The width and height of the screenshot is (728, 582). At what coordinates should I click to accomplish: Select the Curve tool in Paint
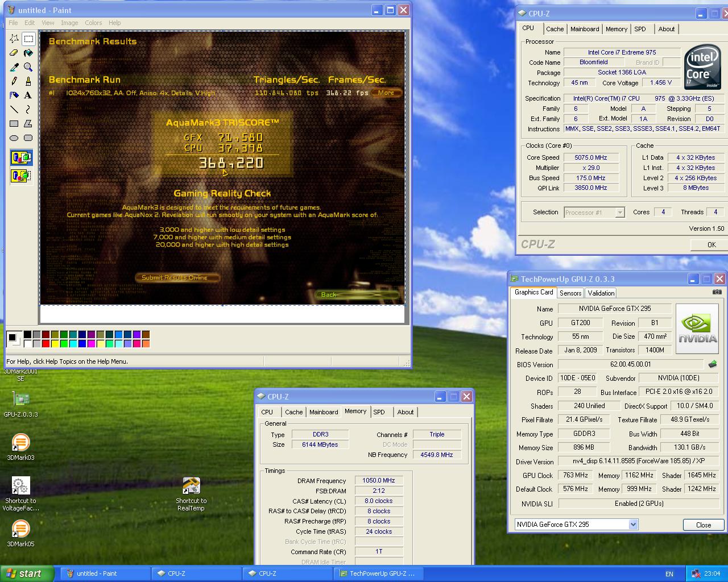point(28,110)
